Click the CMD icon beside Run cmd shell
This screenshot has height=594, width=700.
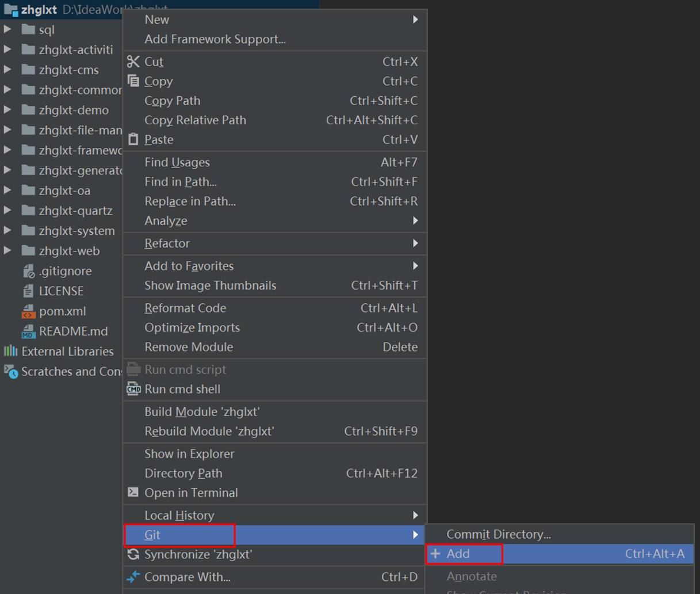133,389
